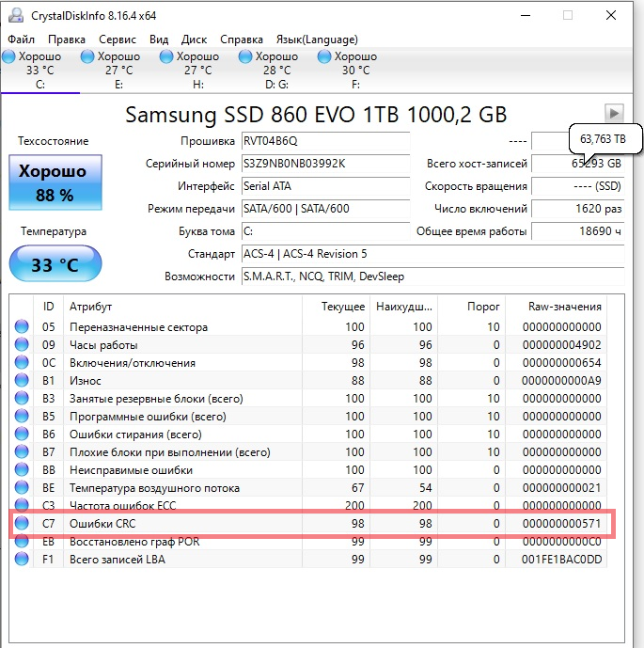Screen dimensions: 644x648
Task: Select disk F: tab at 30 °C
Action: (x=355, y=71)
